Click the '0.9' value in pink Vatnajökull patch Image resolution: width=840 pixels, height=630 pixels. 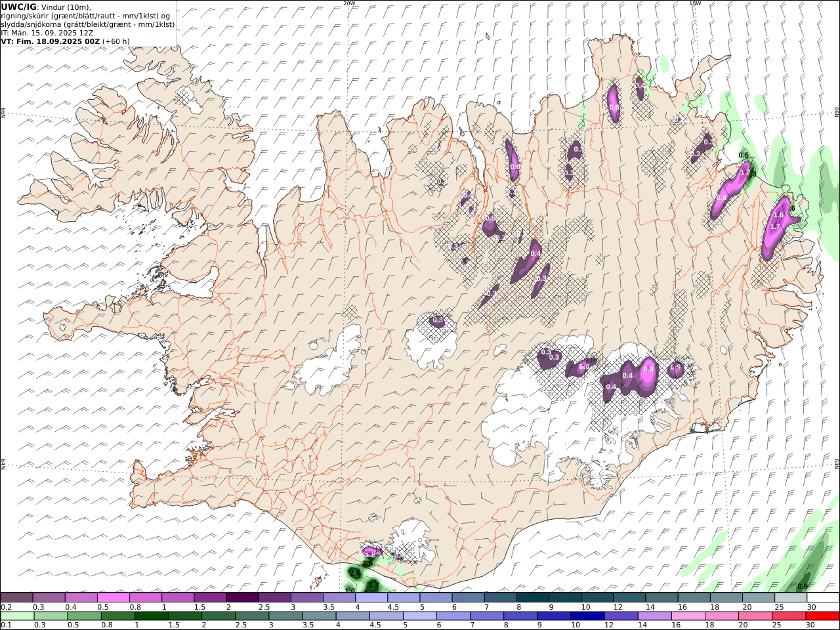(648, 369)
